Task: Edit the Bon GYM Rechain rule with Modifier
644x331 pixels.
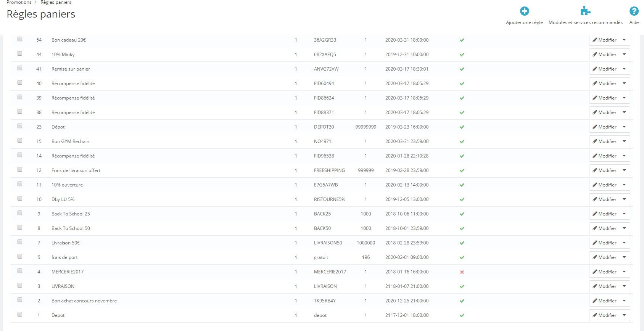Action: coord(605,141)
